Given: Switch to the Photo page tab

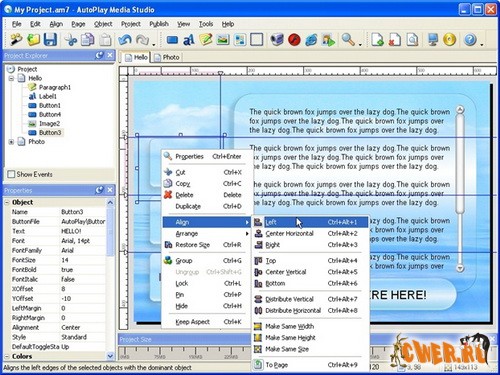Looking at the screenshot, I should (167, 57).
